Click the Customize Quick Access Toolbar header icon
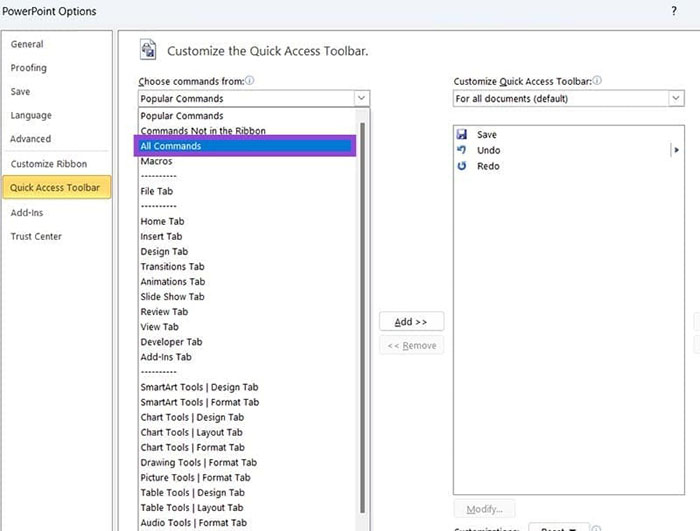This screenshot has height=531, width=700. pos(149,51)
